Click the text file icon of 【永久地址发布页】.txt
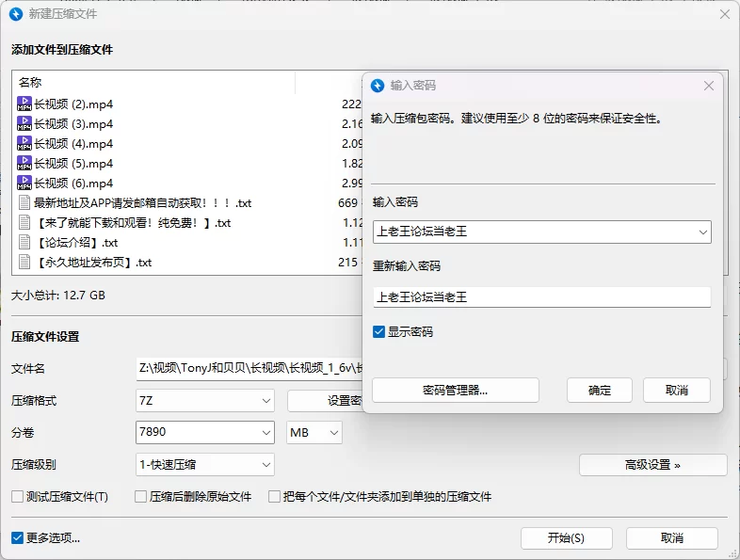Image resolution: width=740 pixels, height=560 pixels. coord(24,263)
